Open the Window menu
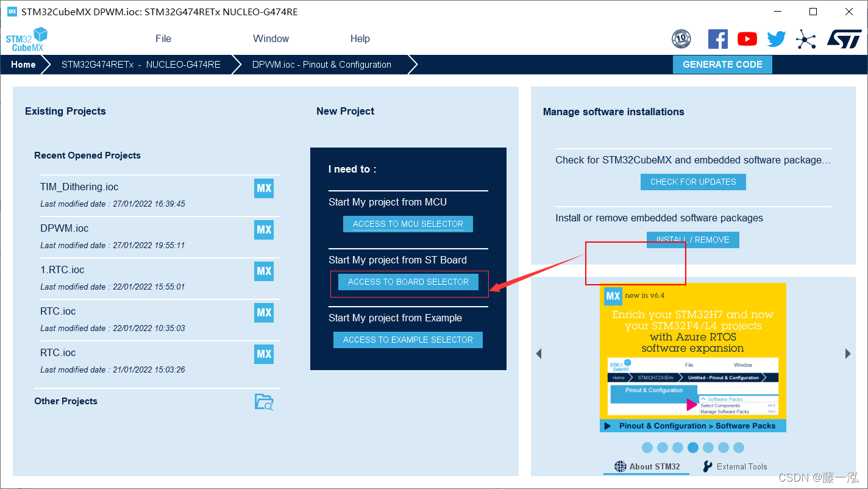 pyautogui.click(x=271, y=38)
